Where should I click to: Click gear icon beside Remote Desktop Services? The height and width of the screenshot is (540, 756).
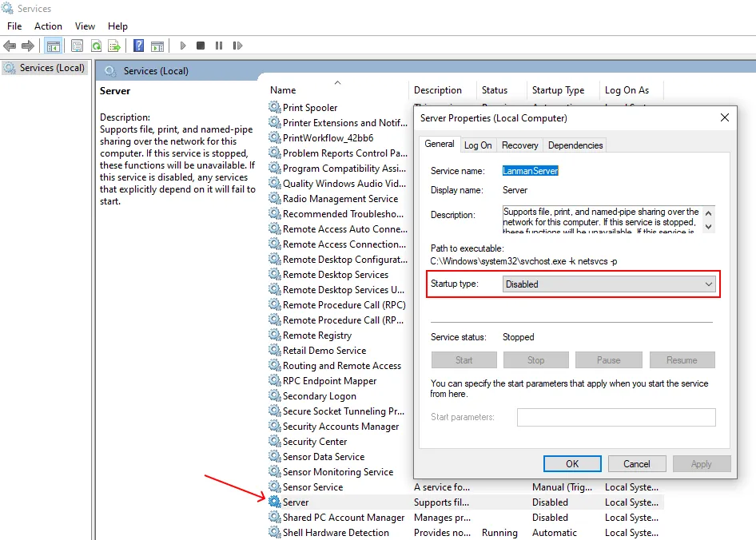click(x=275, y=274)
